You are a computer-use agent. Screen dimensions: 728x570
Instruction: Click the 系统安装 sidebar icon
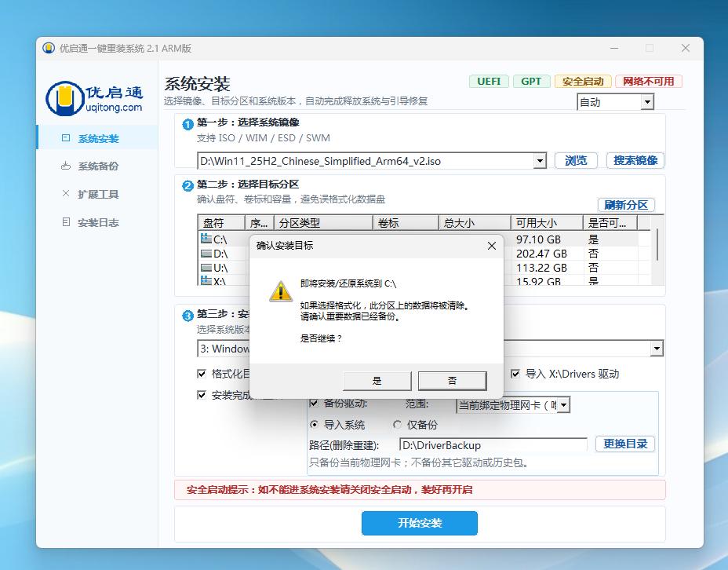click(66, 138)
